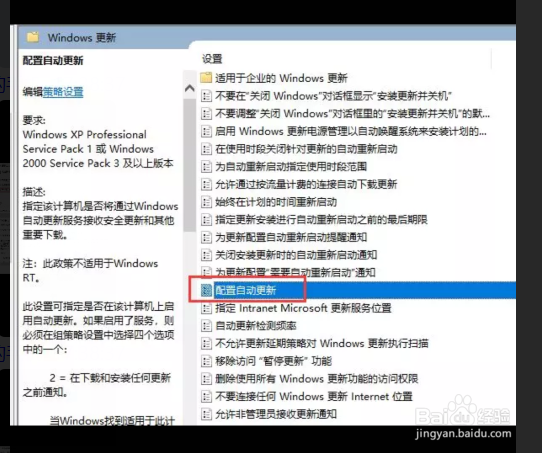Select policy icon for 指定 Intranet Microsoft 更新服务位置
Screen dimensions: 542x453
[x=206, y=308]
